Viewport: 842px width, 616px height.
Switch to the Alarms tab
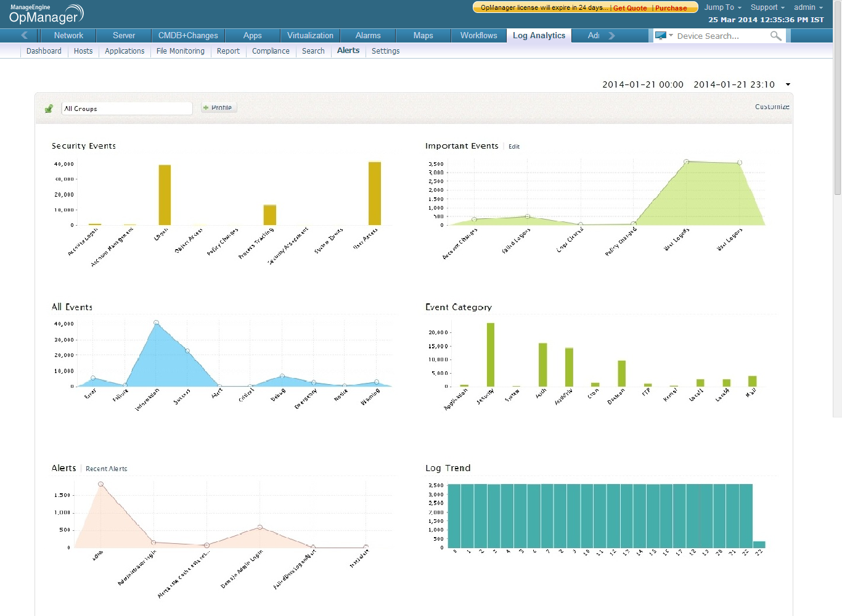click(x=368, y=36)
